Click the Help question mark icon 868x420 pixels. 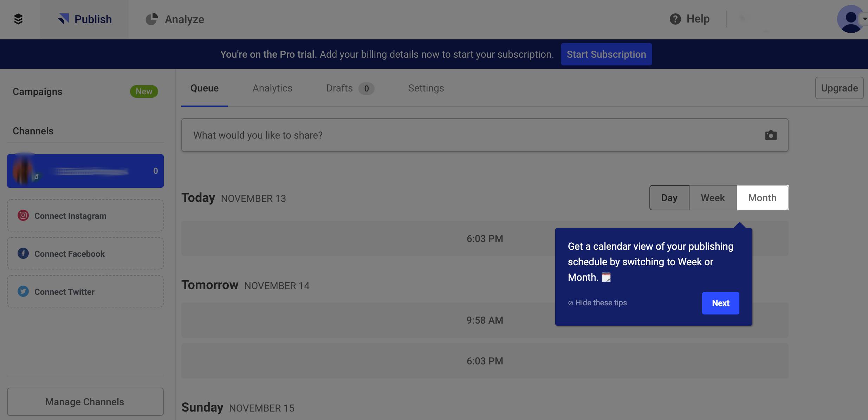click(675, 19)
